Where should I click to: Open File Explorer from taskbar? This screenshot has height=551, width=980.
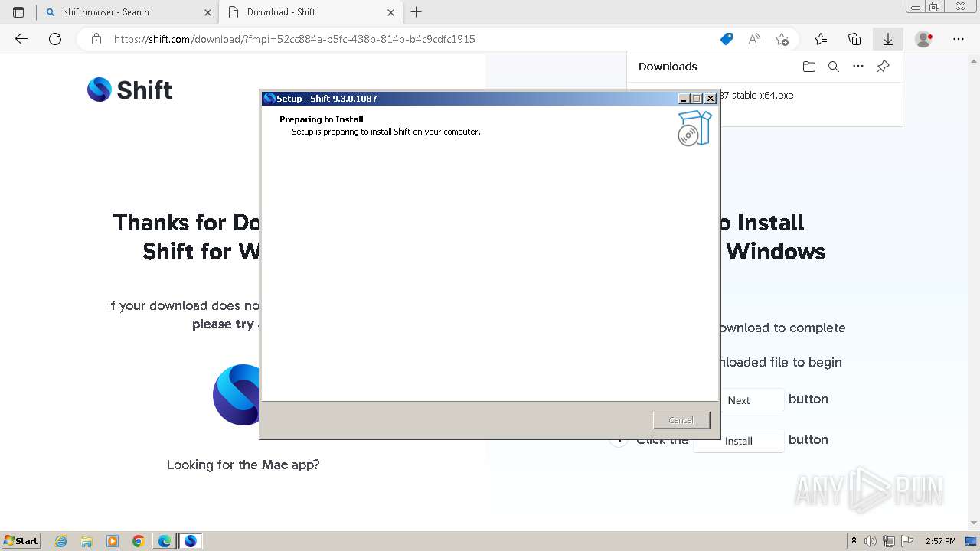(x=87, y=541)
